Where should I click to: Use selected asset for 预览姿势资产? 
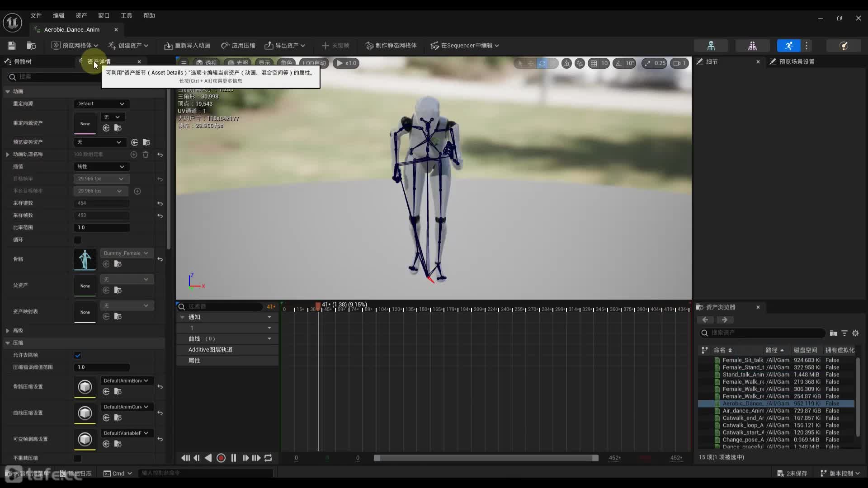(135, 142)
